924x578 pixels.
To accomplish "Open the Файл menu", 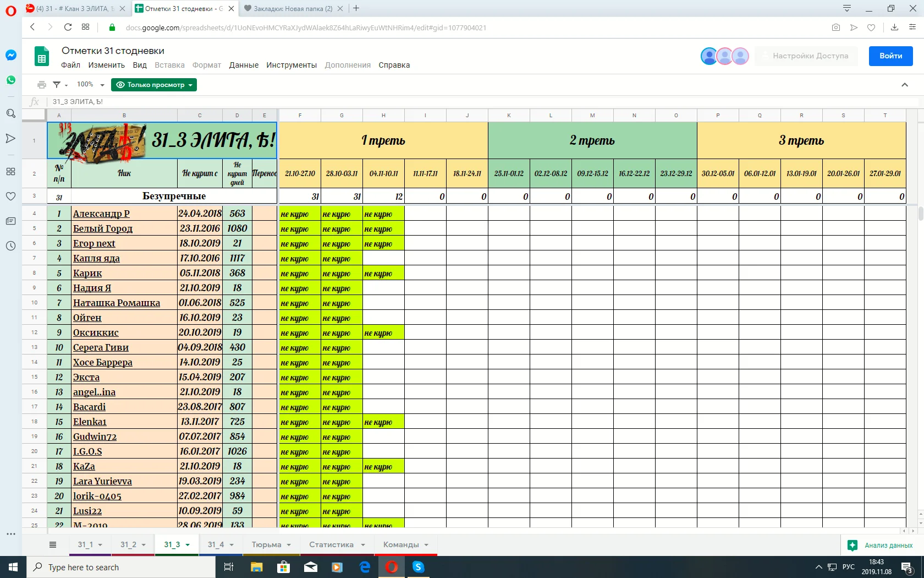I will pos(70,65).
